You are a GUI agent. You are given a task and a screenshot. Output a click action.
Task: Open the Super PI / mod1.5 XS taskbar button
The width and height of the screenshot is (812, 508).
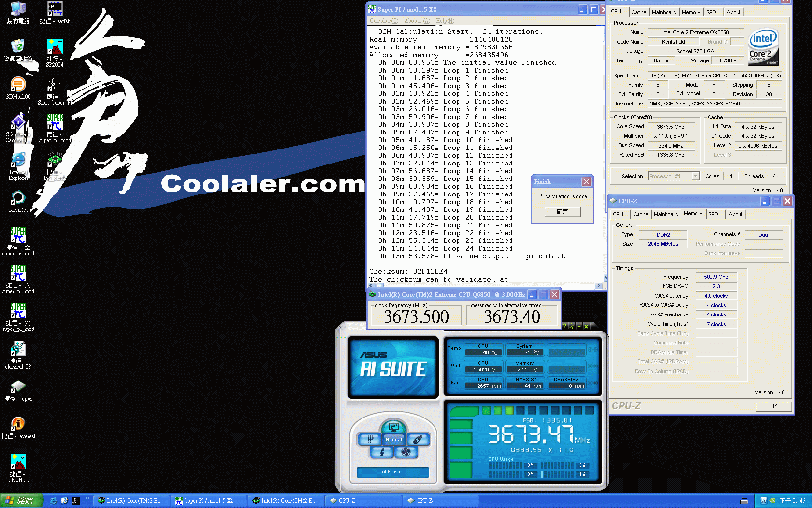[208, 501]
